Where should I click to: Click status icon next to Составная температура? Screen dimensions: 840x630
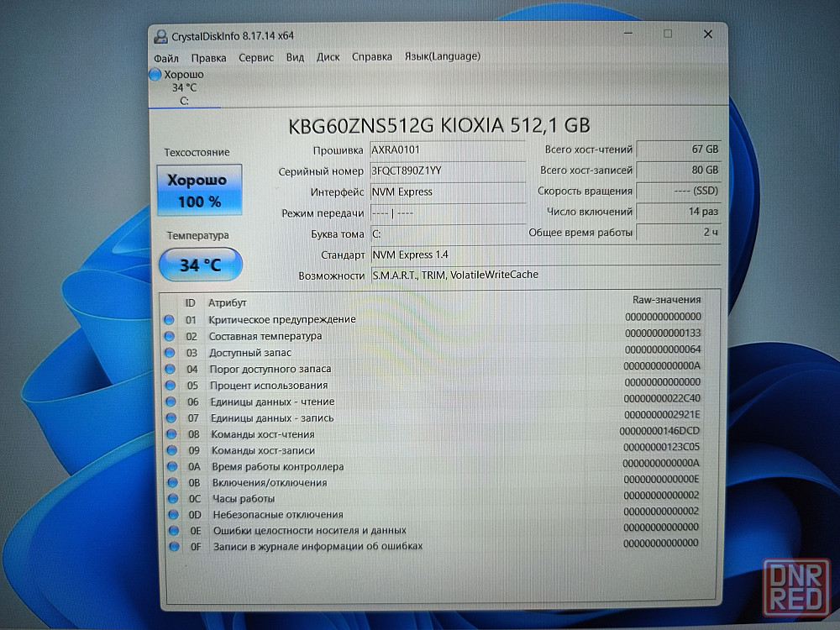169,336
